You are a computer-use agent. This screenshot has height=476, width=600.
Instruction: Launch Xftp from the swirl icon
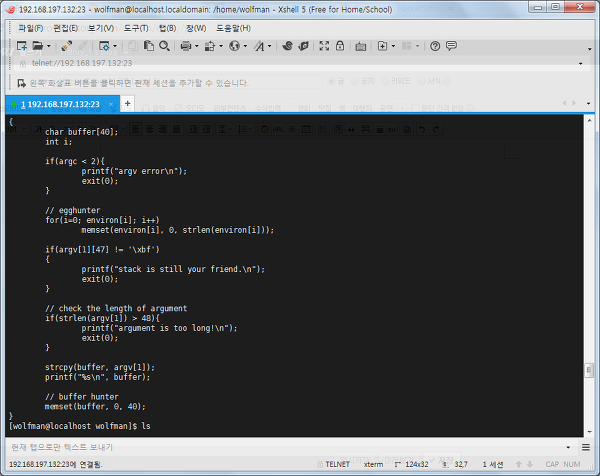pyautogui.click(x=287, y=46)
